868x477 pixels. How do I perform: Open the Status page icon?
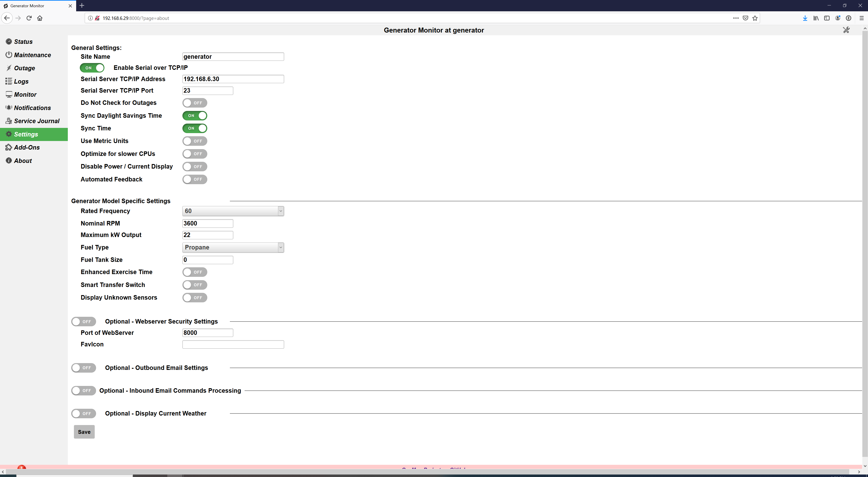[x=9, y=41]
